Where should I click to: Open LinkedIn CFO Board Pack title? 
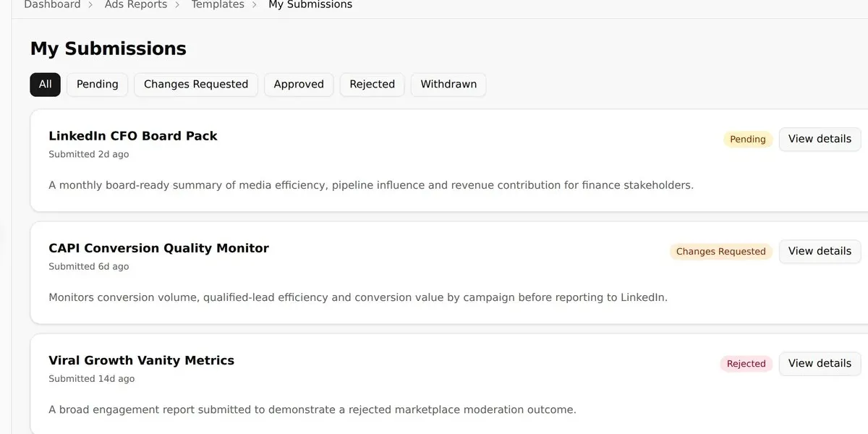133,136
